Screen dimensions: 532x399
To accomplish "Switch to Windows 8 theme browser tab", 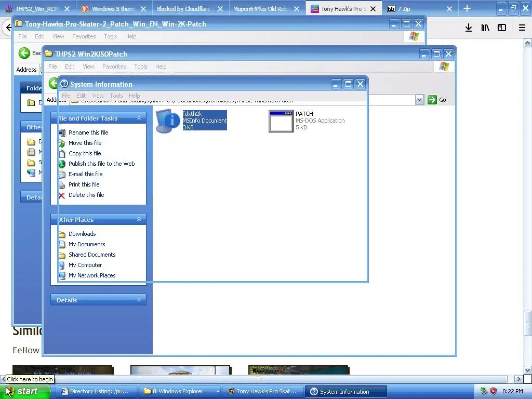I will click(x=113, y=9).
